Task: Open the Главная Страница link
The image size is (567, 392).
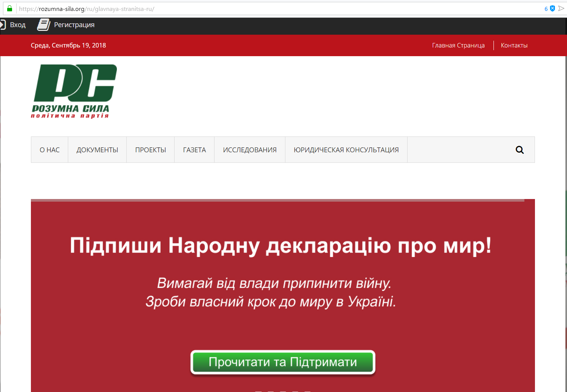Action: (x=458, y=45)
